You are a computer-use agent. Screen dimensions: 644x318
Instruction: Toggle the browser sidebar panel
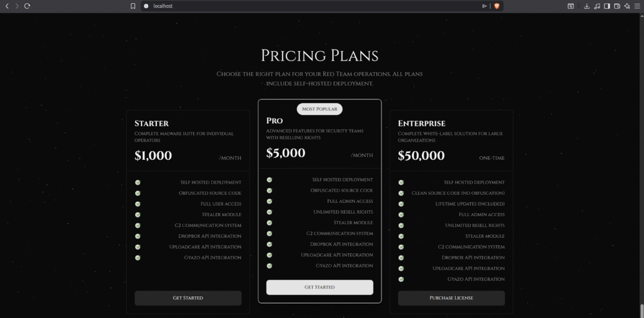(x=606, y=6)
